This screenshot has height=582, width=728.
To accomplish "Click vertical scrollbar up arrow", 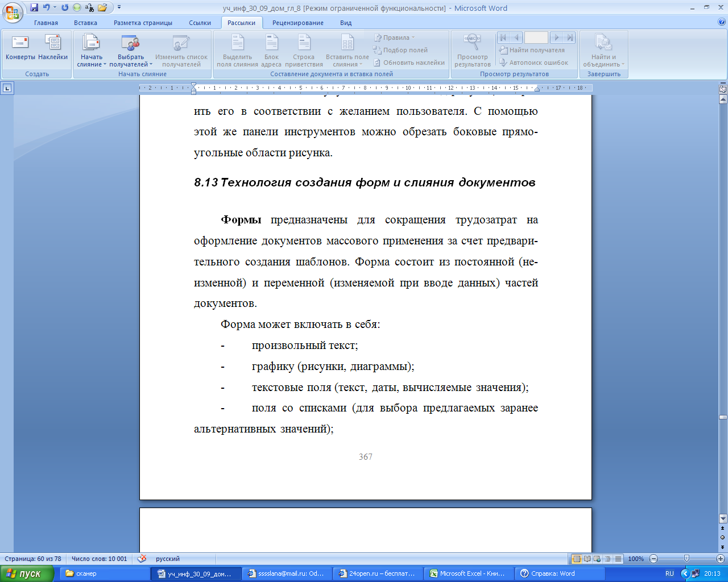I will tap(723, 100).
